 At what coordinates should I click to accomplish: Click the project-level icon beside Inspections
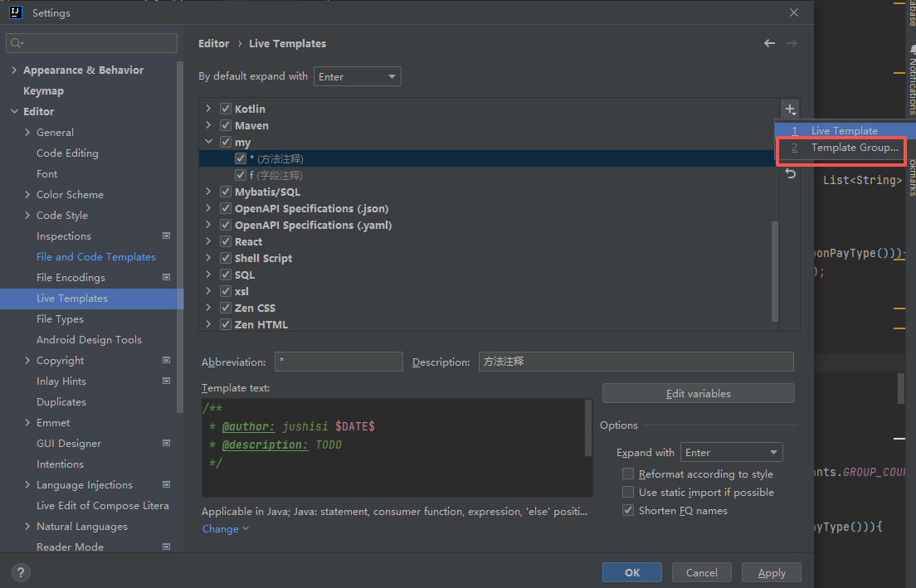coord(167,236)
